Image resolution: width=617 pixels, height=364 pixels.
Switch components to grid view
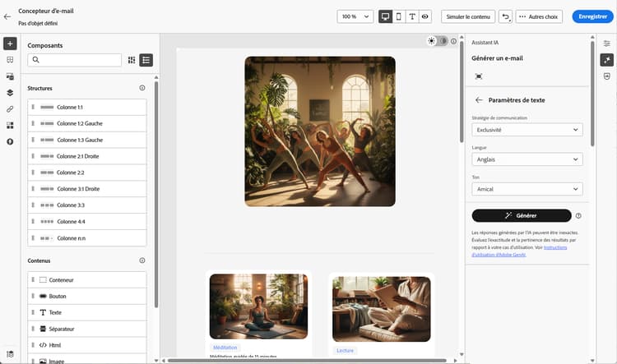[132, 60]
